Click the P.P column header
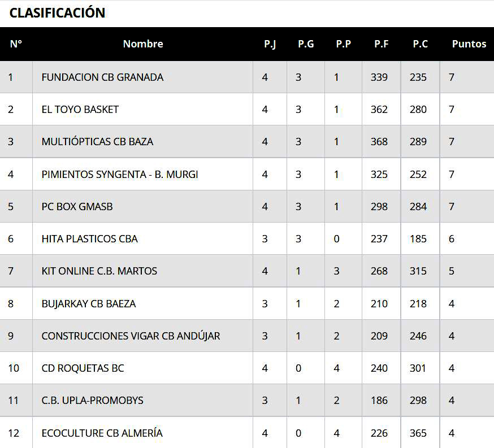This screenshot has width=494, height=448. [x=343, y=44]
